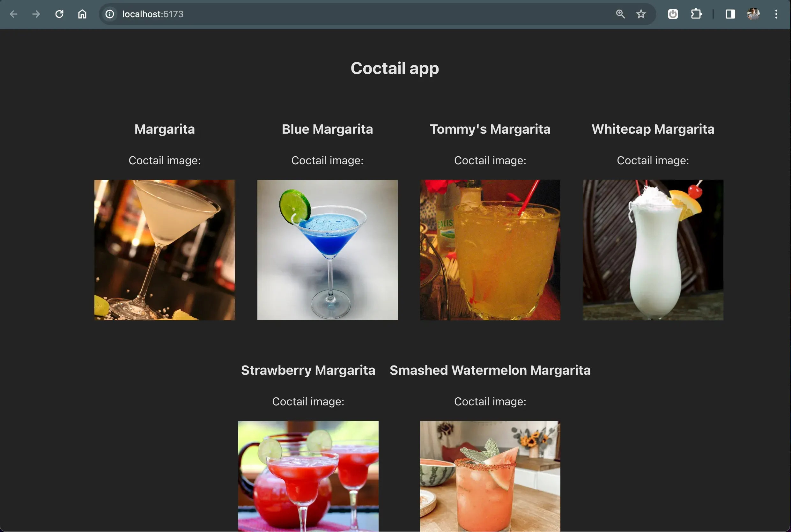791x532 pixels.
Task: Select the Blue Margarita photo
Action: pyautogui.click(x=327, y=250)
